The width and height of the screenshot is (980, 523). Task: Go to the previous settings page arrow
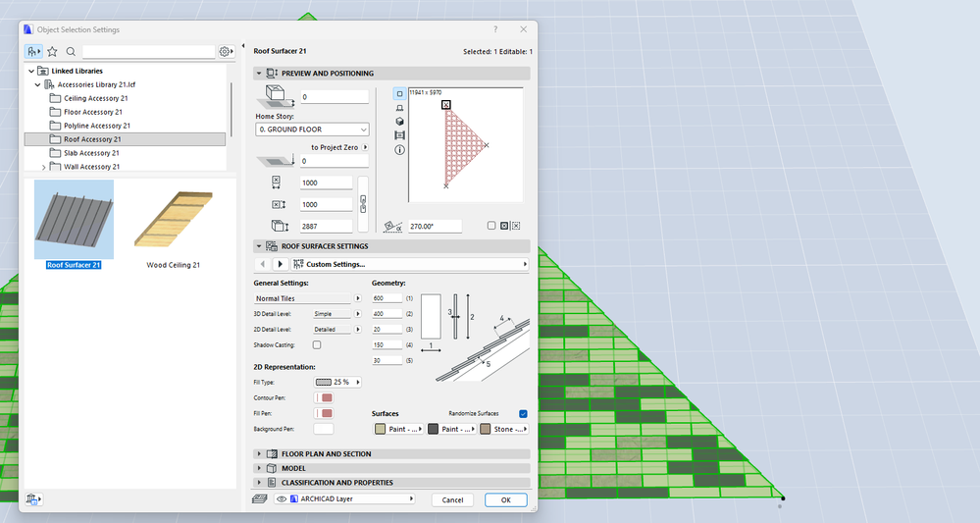pos(263,264)
